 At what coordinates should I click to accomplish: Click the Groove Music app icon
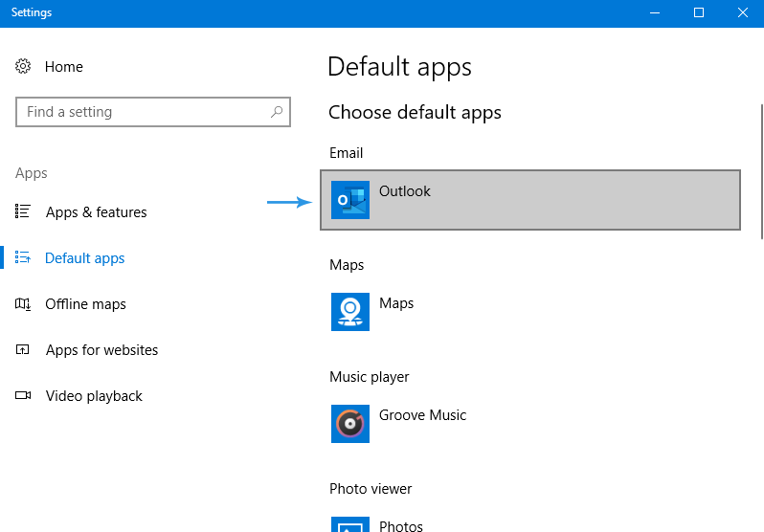pyautogui.click(x=350, y=424)
